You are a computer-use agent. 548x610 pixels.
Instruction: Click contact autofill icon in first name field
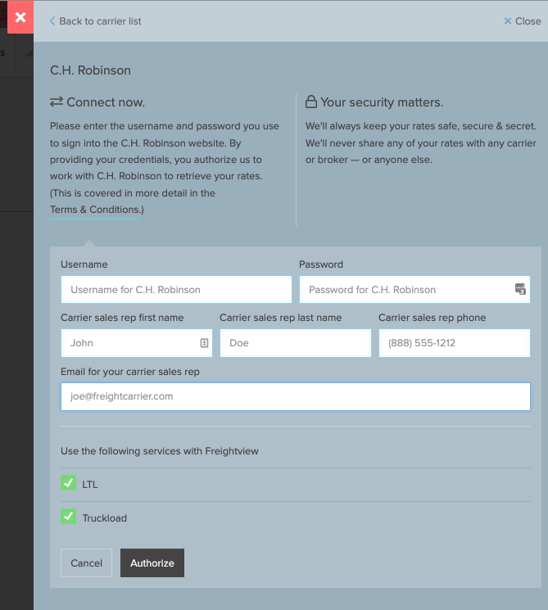point(204,343)
